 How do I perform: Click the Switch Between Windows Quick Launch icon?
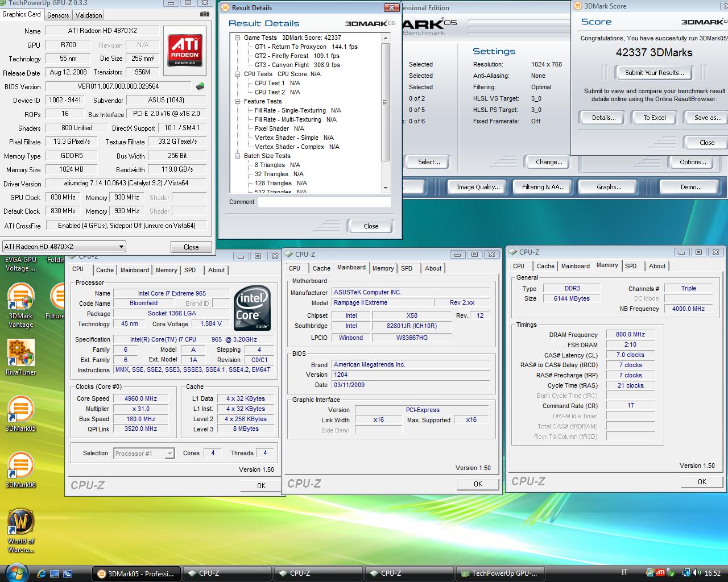click(x=68, y=573)
